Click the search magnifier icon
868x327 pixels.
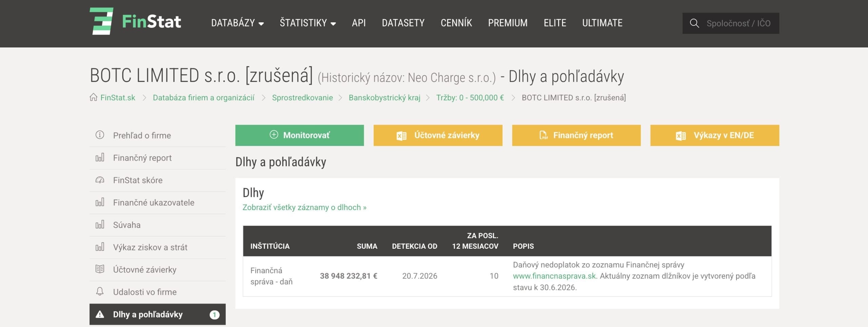click(x=694, y=23)
